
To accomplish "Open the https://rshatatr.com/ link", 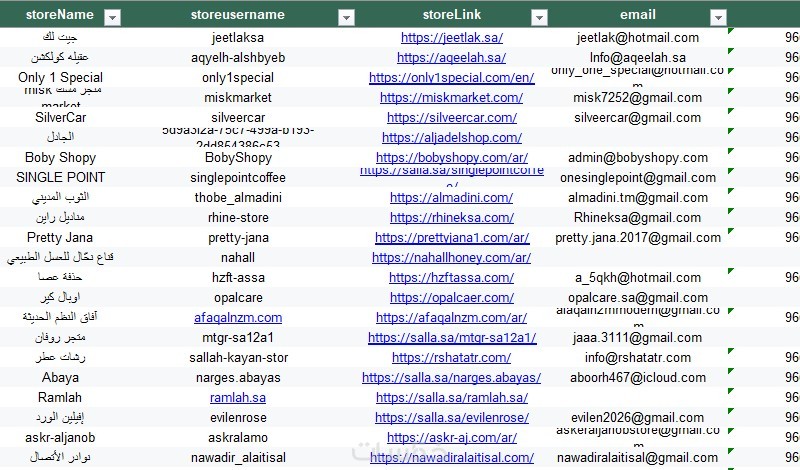I will tap(452, 358).
